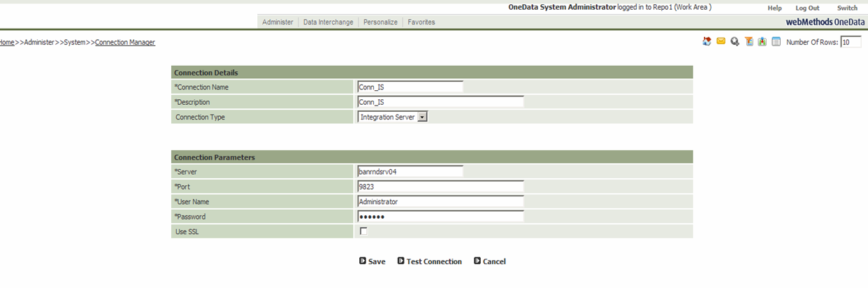Screen dimensions: 868x288
Task: Click the System breadcrumb text
Action: coord(75,42)
